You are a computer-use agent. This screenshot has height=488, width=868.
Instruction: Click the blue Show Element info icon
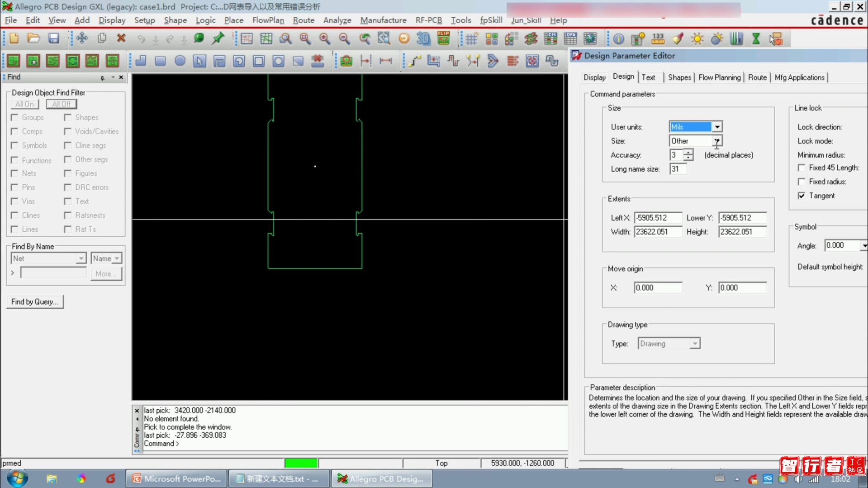click(618, 39)
